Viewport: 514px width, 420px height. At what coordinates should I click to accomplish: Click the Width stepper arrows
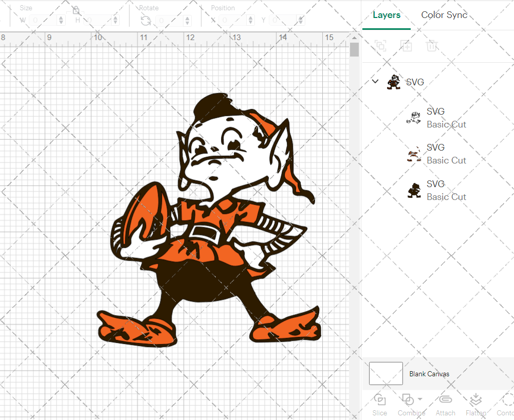(x=61, y=21)
